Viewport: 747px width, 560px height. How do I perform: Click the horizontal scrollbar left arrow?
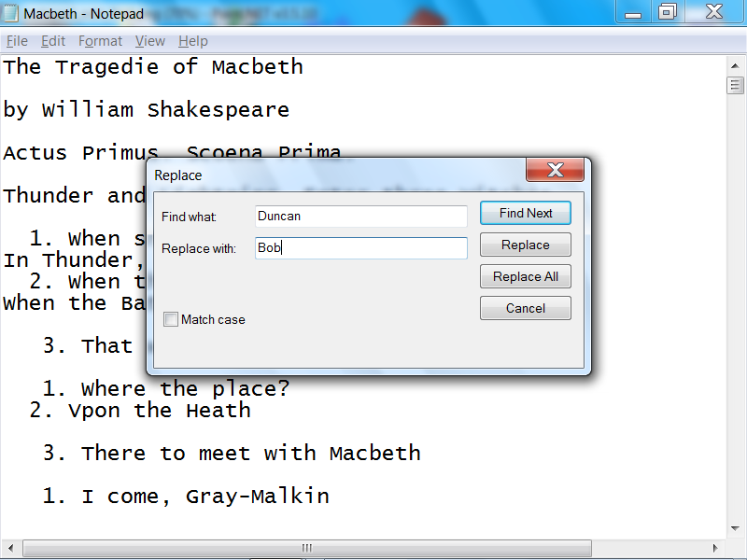click(x=9, y=548)
